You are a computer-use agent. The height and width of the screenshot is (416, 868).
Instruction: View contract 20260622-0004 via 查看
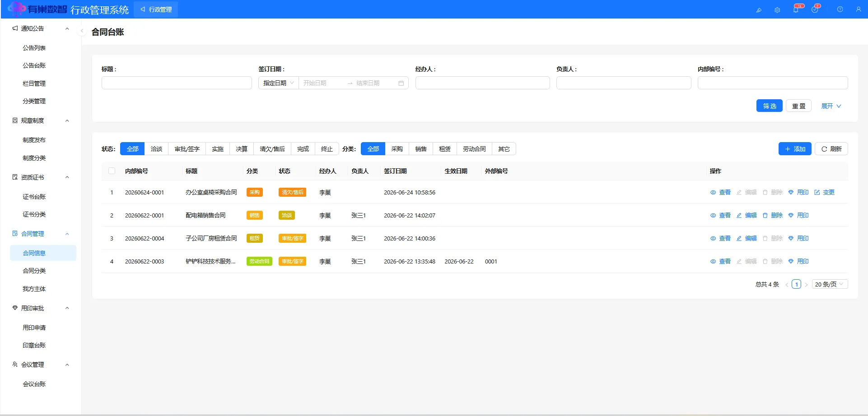(x=720, y=238)
